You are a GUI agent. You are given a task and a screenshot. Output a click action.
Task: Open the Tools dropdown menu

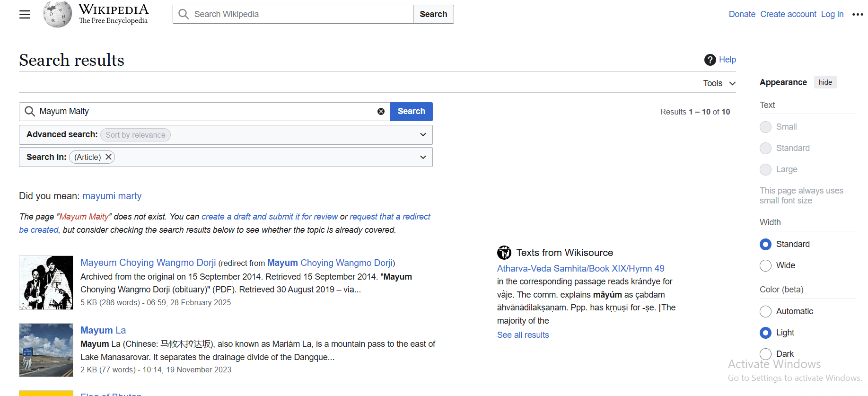[719, 83]
